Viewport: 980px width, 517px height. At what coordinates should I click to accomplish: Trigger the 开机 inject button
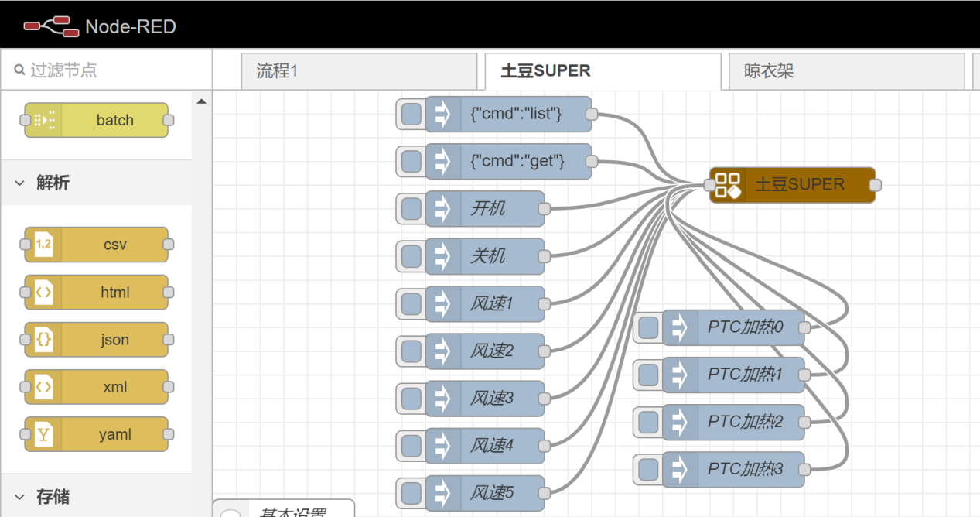[411, 208]
